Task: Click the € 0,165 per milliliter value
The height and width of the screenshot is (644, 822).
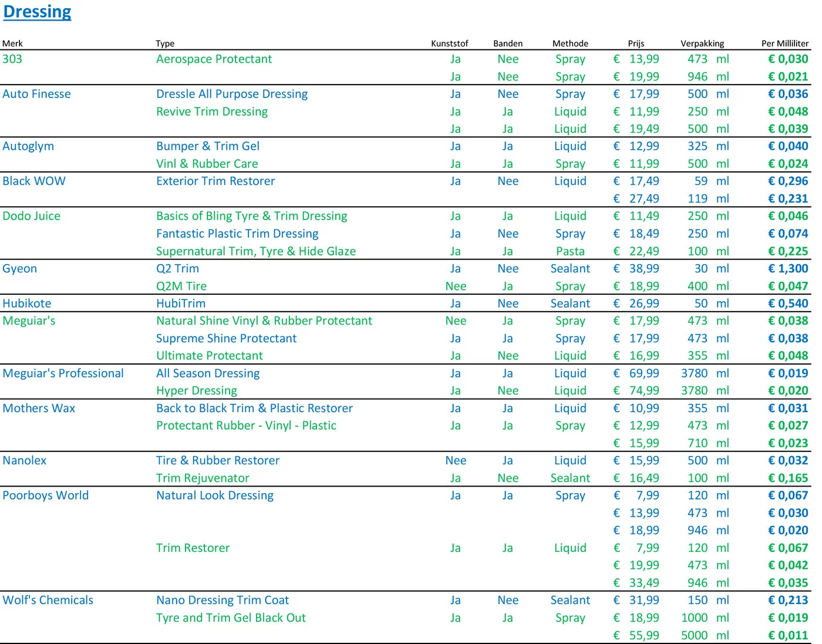Action: [x=788, y=478]
